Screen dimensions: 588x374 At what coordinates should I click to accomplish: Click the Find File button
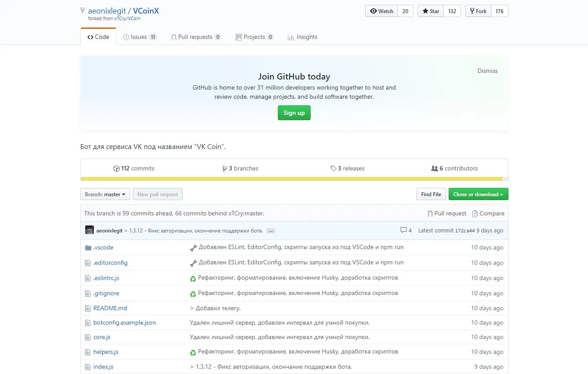point(431,194)
